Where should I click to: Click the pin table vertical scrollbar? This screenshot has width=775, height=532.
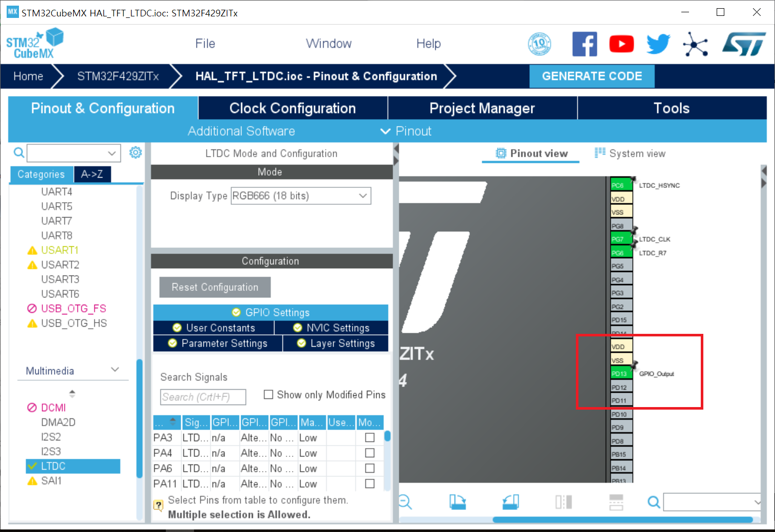pos(387,436)
